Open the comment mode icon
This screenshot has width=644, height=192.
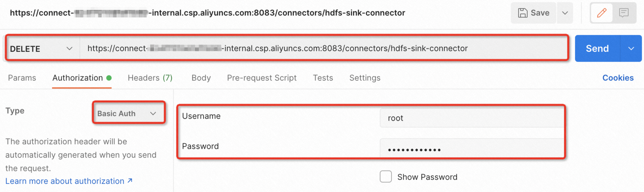[x=623, y=13]
